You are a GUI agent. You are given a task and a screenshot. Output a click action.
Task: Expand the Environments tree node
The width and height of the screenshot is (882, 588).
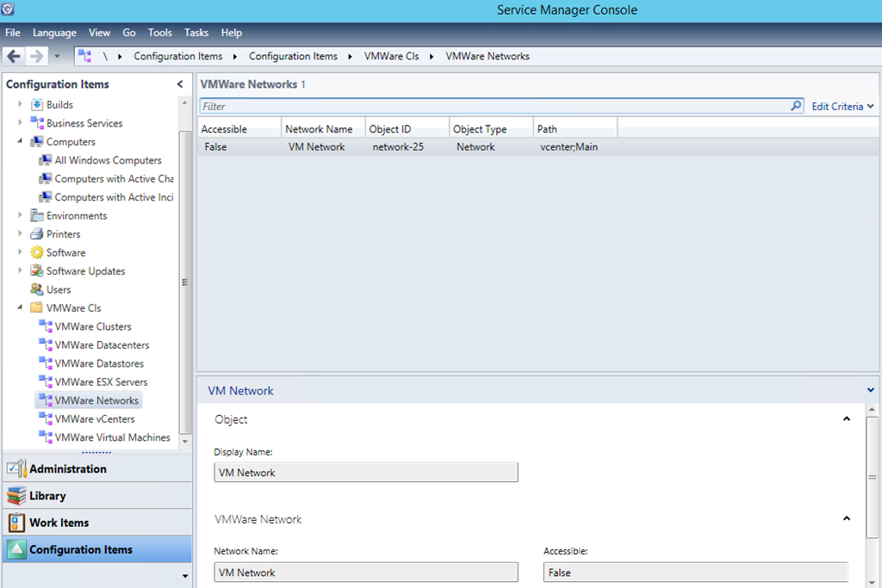(x=20, y=216)
